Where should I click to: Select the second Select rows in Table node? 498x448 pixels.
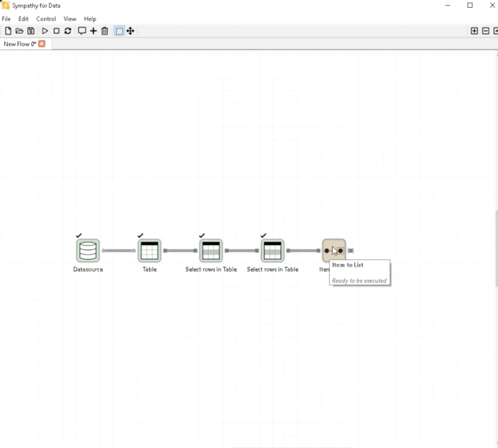(272, 250)
